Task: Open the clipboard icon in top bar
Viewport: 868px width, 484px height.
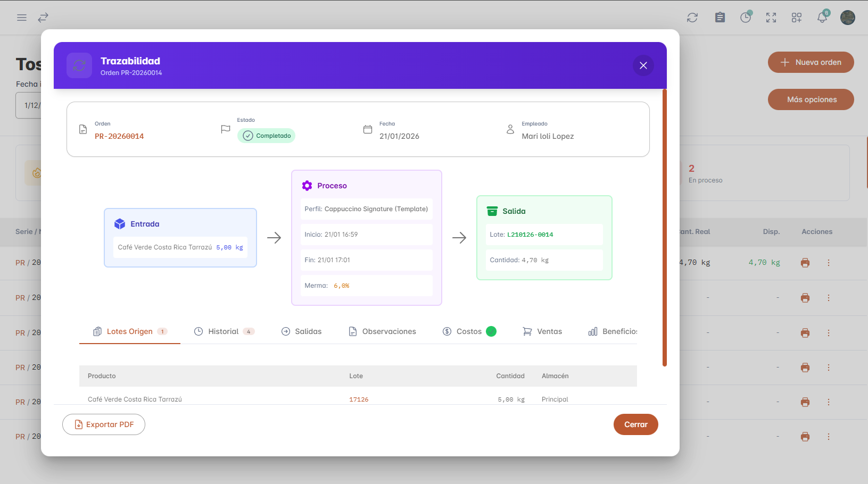Action: (x=720, y=18)
